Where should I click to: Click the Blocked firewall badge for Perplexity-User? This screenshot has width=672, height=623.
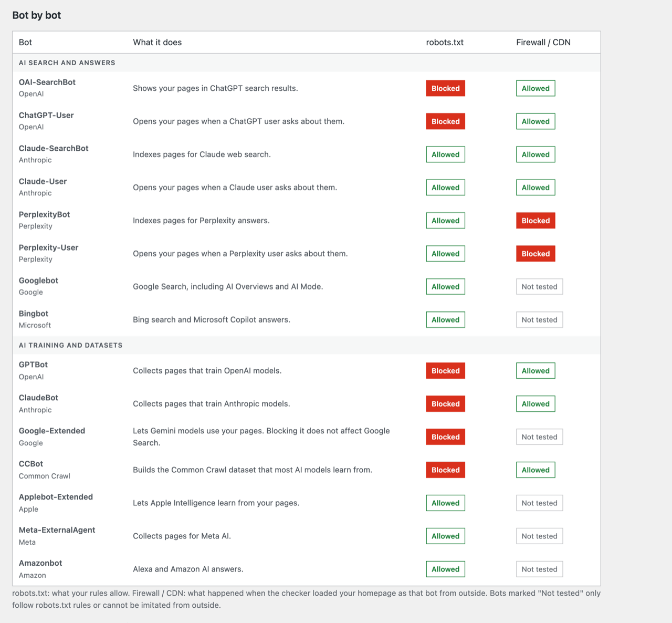(535, 254)
